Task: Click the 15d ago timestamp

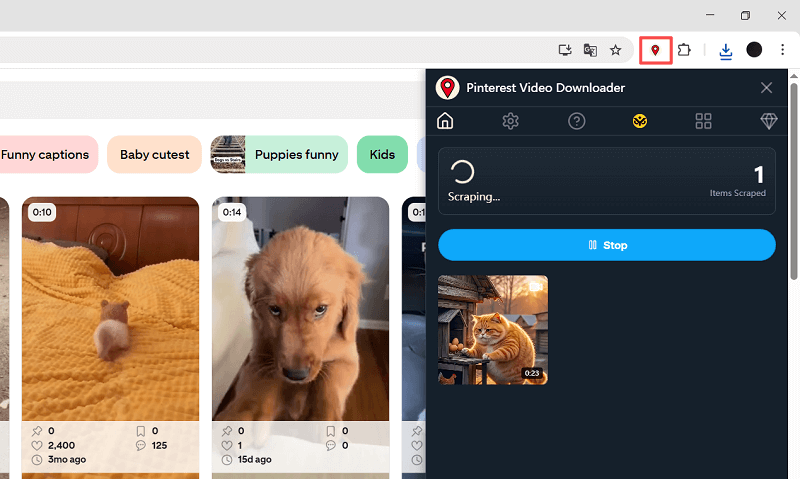Action: pyautogui.click(x=255, y=460)
